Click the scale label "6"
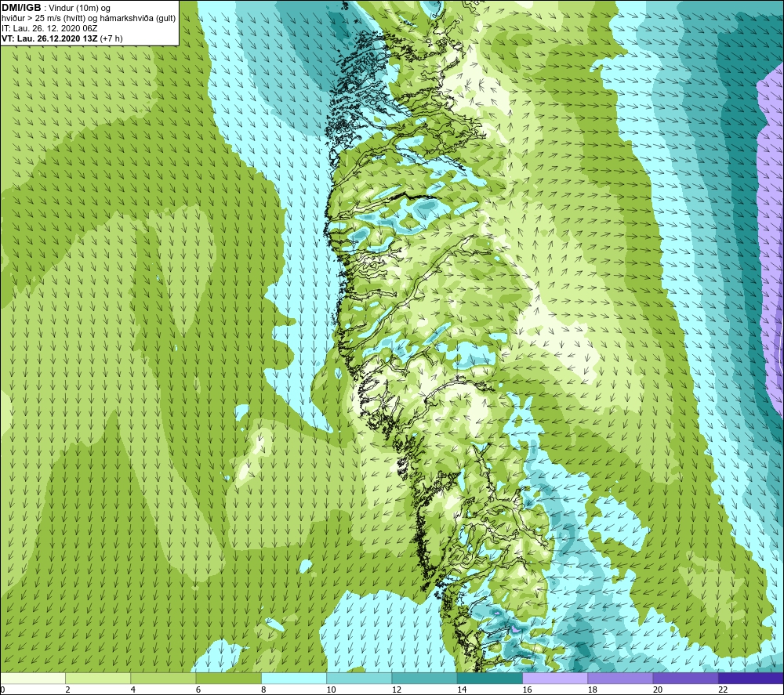Screen dimensions: 784x695 click(198, 690)
